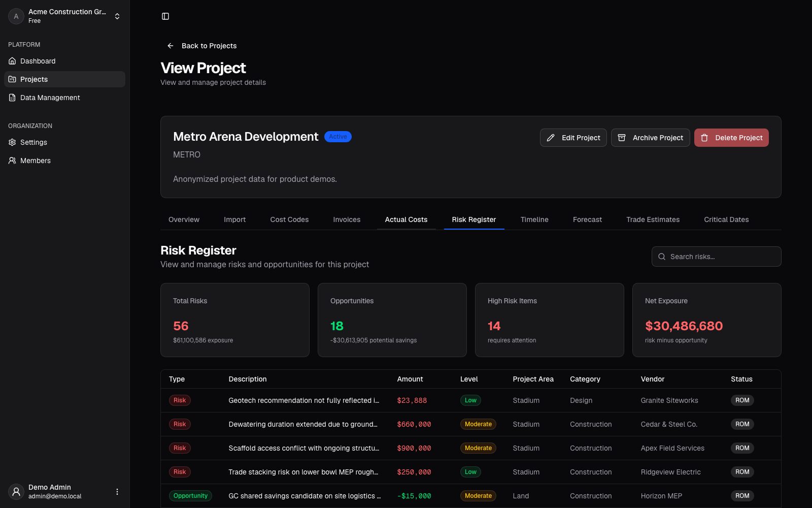Click the Opportunity badge in the last row
The width and height of the screenshot is (812, 508).
coord(190,496)
